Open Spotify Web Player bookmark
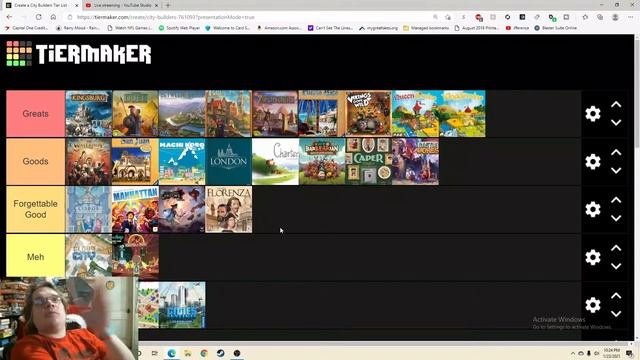Image resolution: width=640 pixels, height=360 pixels. click(180, 28)
